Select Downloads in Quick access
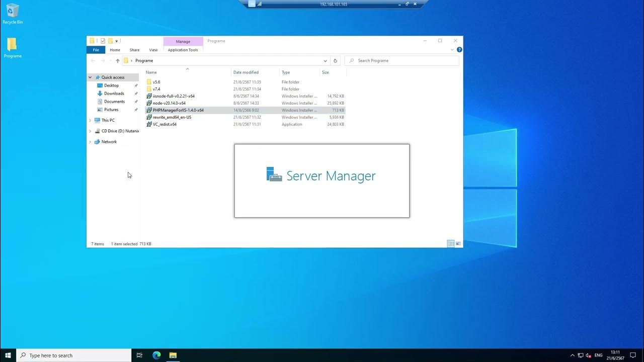Image resolution: width=644 pixels, height=362 pixels. 114,94
